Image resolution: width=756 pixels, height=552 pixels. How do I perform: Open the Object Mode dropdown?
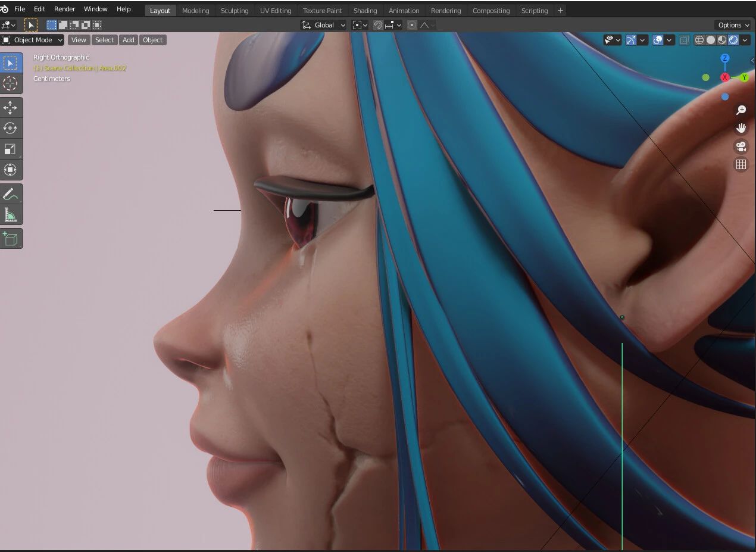pos(33,40)
